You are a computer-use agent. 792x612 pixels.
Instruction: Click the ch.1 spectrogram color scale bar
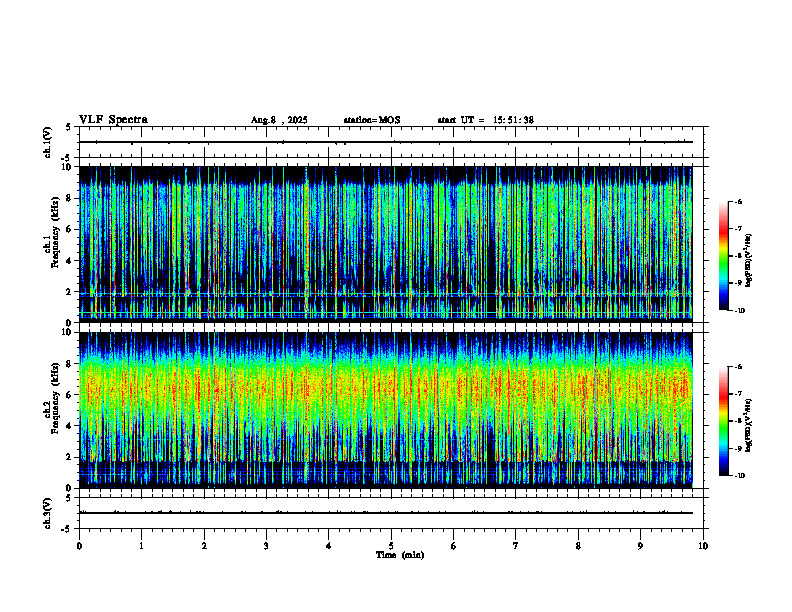723,256
